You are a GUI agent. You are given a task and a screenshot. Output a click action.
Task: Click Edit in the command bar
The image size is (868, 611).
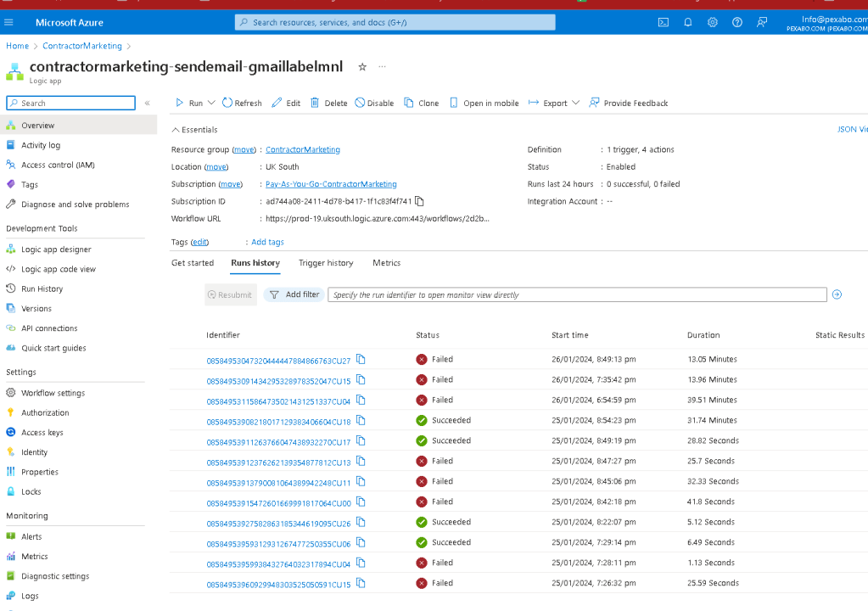click(x=286, y=103)
